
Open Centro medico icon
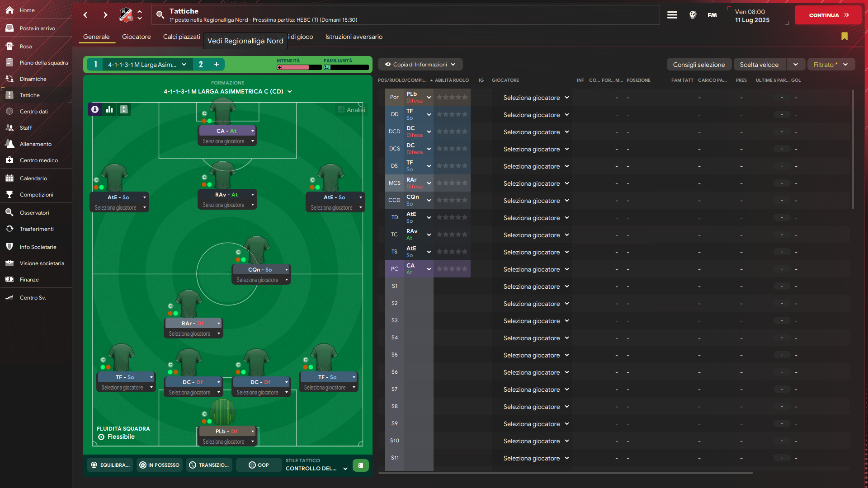coord(9,160)
